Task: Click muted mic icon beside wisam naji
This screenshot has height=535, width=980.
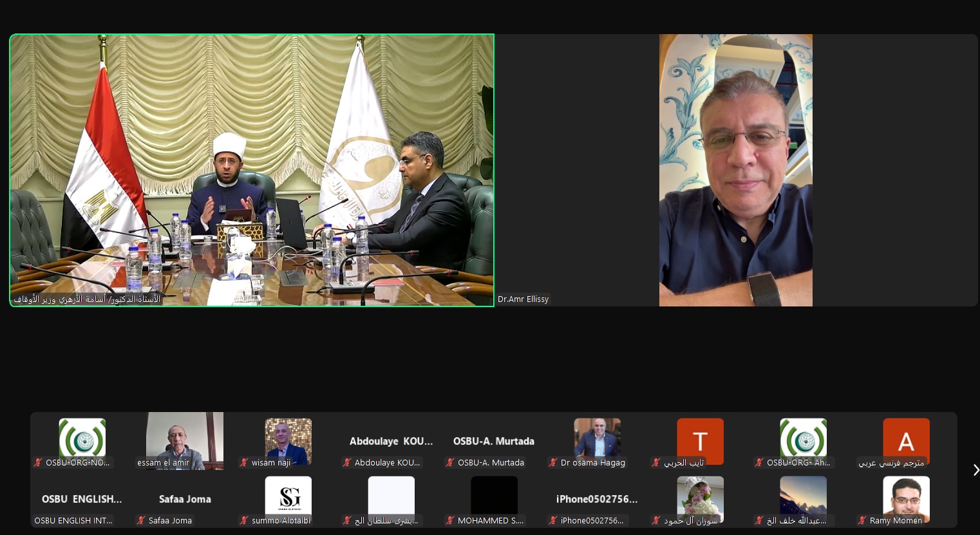Action: (x=244, y=462)
